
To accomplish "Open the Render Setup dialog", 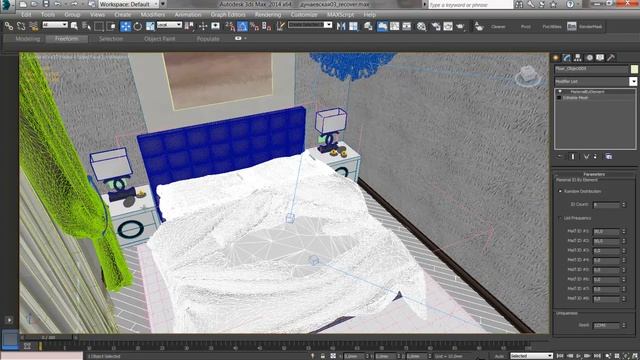I will coord(436,27).
